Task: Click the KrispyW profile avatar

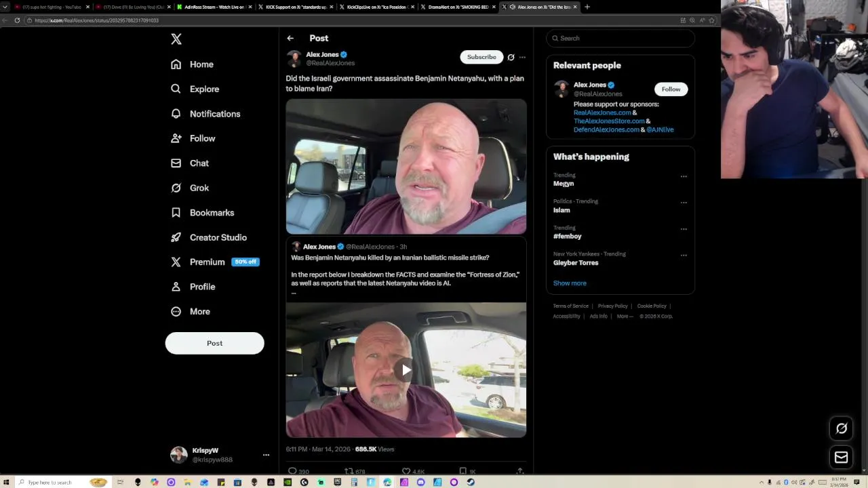Action: [x=179, y=455]
